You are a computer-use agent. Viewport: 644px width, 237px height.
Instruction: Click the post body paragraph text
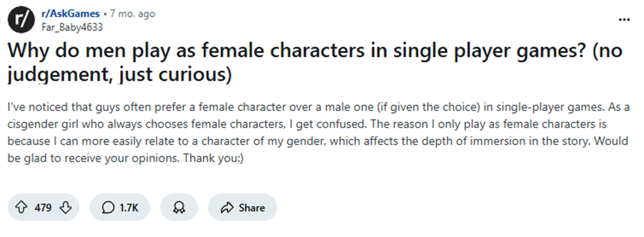(x=318, y=133)
